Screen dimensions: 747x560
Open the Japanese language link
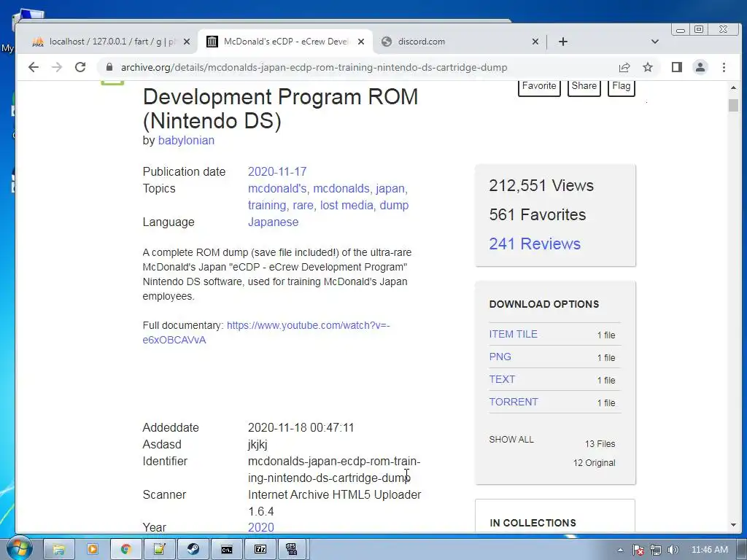pyautogui.click(x=273, y=222)
